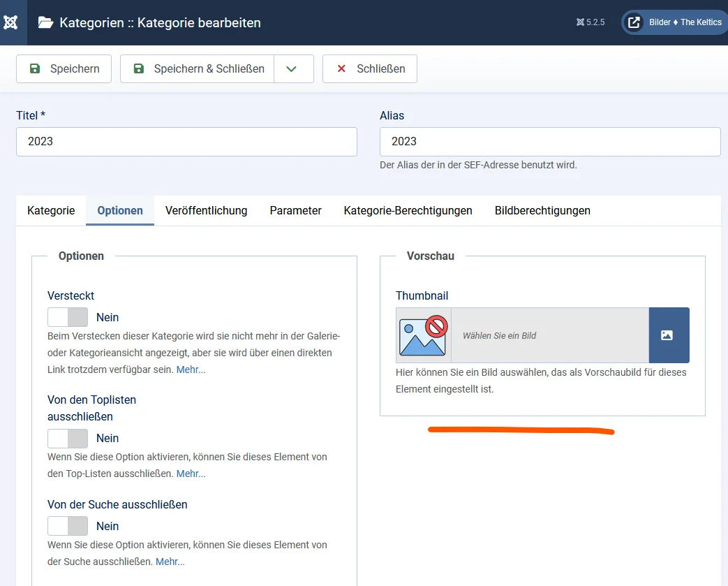Viewport: 728px width, 586px height.
Task: Click Mehr... link under Versteckt description
Action: (x=191, y=369)
